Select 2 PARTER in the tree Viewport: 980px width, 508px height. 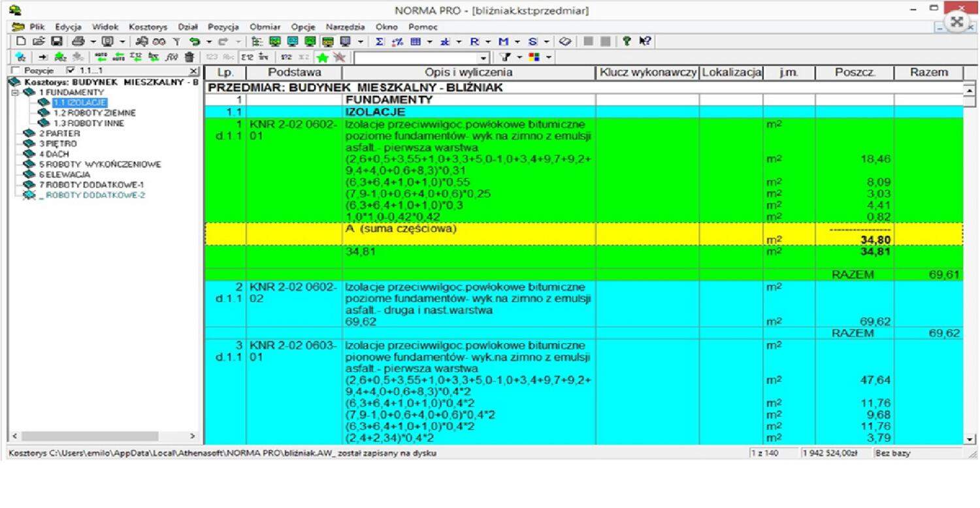click(58, 133)
